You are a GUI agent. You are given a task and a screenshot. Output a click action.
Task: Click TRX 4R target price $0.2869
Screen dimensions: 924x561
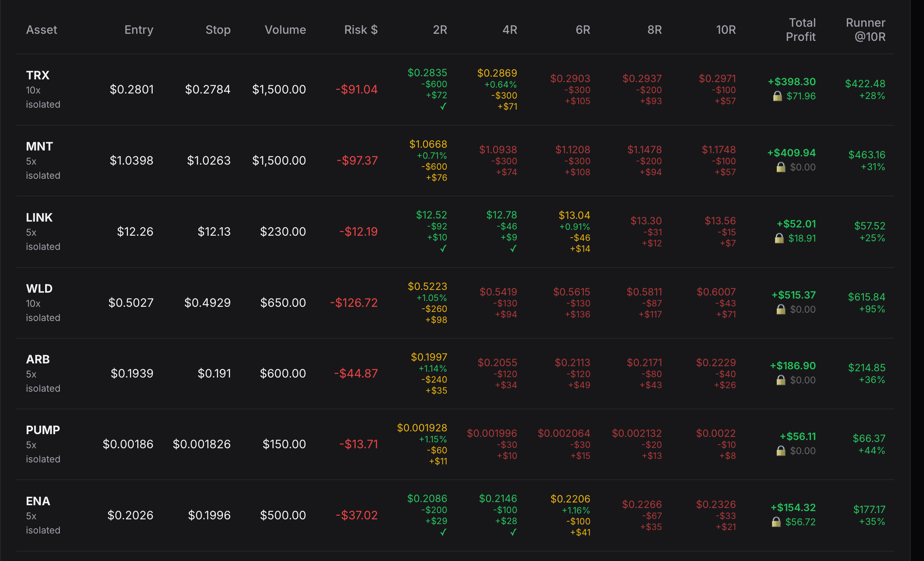click(497, 73)
